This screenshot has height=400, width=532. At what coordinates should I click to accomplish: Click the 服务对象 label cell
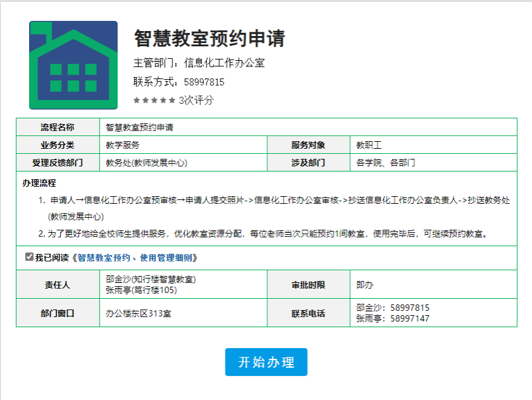pos(308,145)
